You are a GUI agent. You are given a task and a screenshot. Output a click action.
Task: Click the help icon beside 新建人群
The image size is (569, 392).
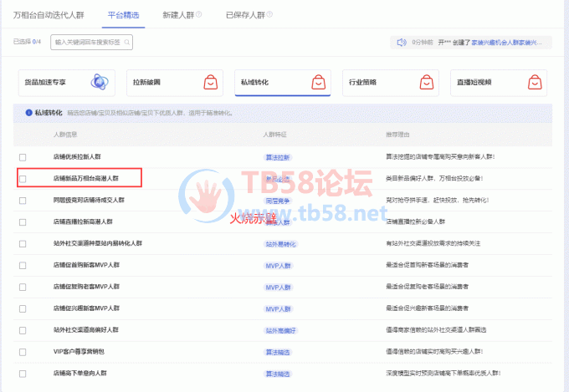(x=198, y=15)
